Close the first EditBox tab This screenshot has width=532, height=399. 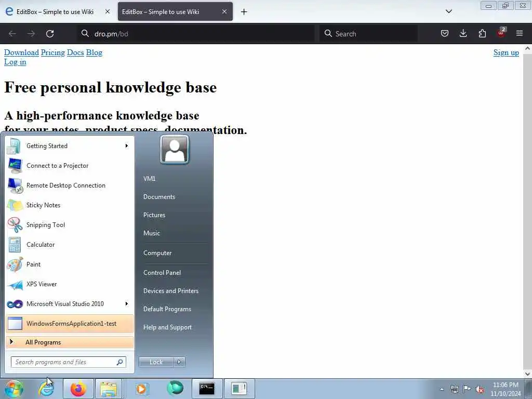108,11
